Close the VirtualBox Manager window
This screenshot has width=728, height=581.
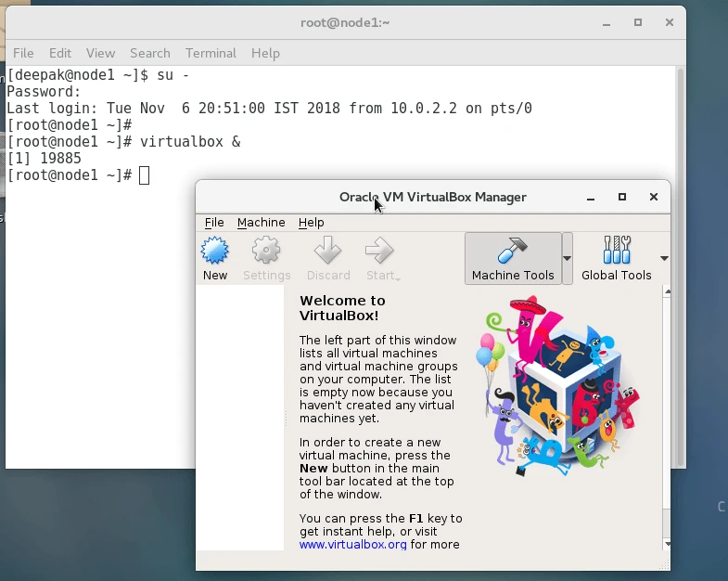click(x=654, y=197)
